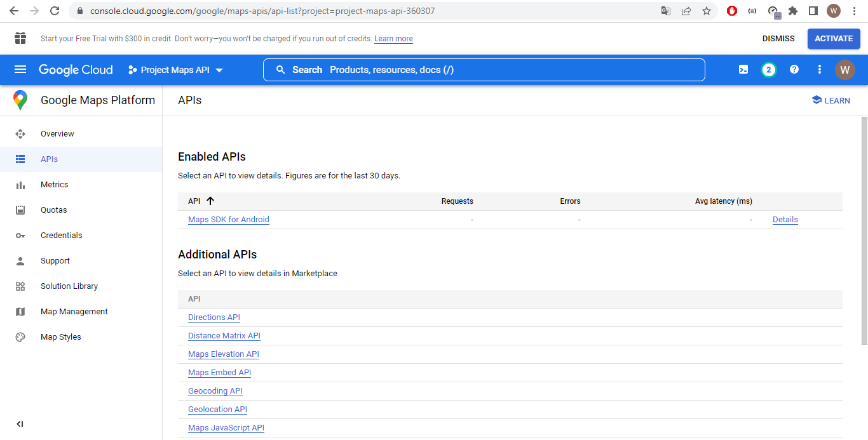Image resolution: width=868 pixels, height=440 pixels.
Task: Open the Google account avatar in Cloud header
Action: [845, 70]
